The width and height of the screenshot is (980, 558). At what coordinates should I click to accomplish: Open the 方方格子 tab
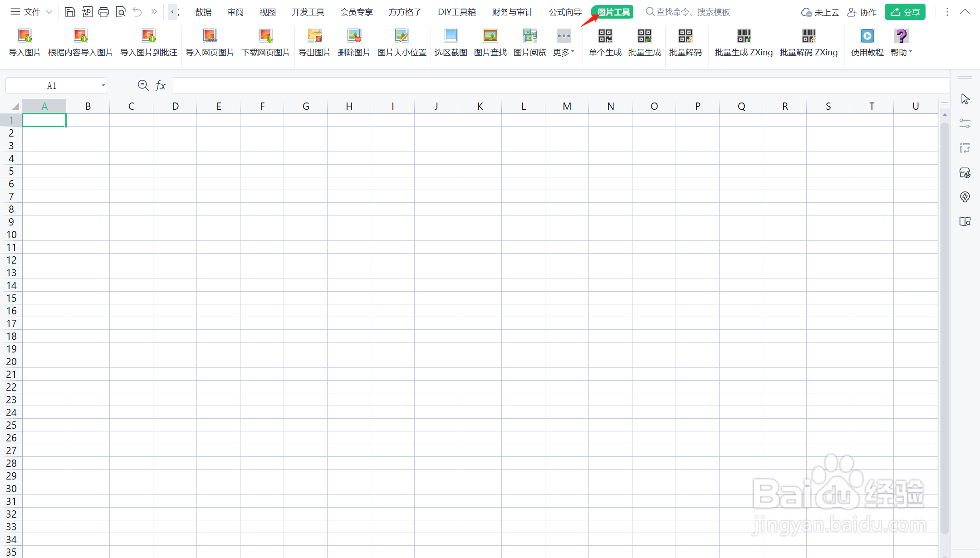(x=405, y=12)
